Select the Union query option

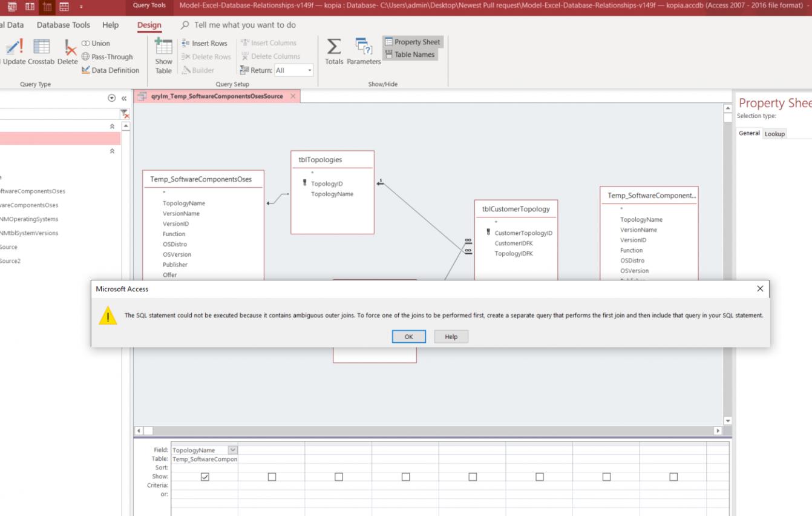pyautogui.click(x=96, y=44)
